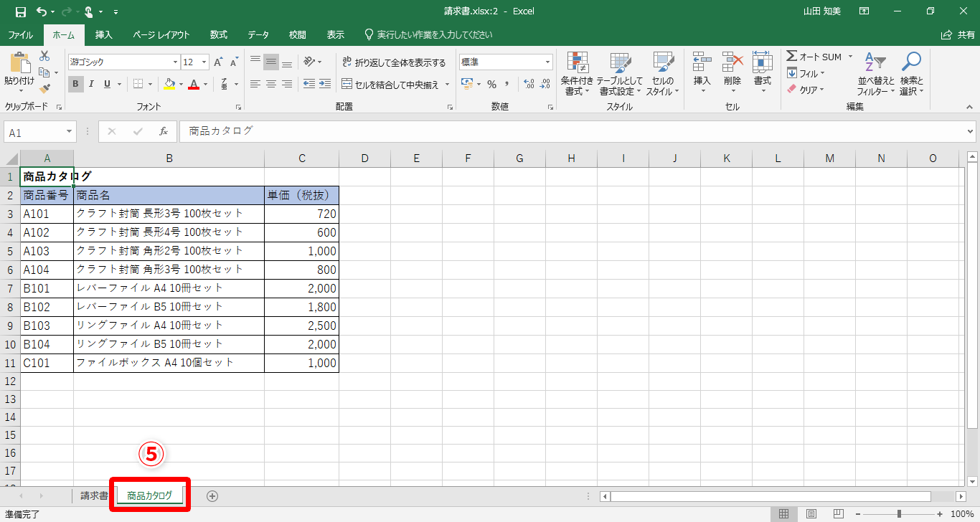Open the AutoSum (オート SUM) dropdown arrow
This screenshot has height=522, width=980.
pos(851,57)
